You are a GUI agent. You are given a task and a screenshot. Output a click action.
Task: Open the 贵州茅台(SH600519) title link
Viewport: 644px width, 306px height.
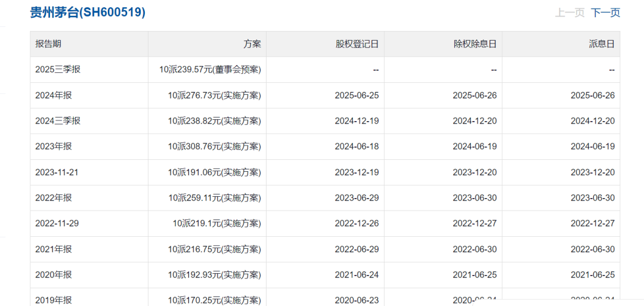click(x=88, y=13)
